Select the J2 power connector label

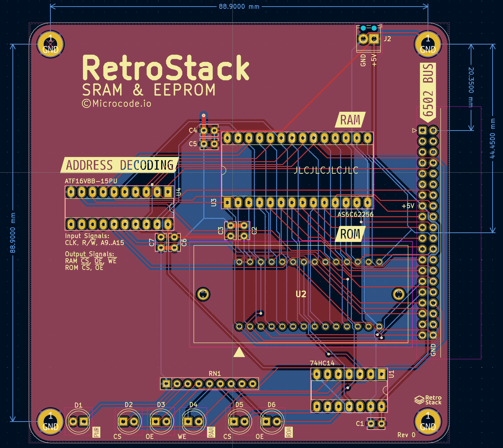tap(387, 39)
